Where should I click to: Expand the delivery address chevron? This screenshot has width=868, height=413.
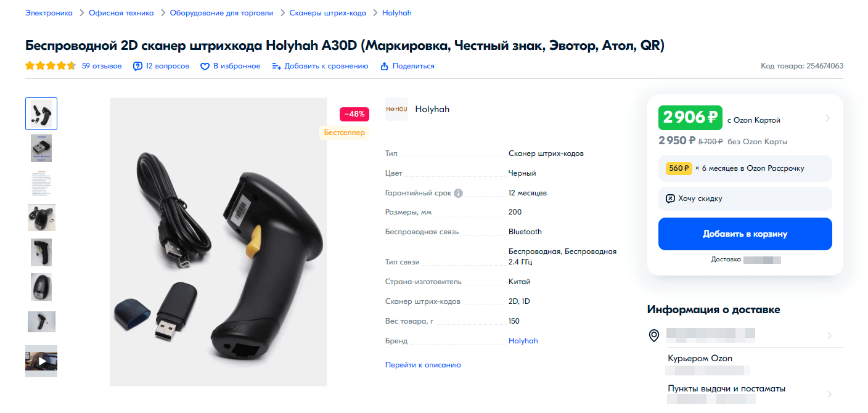coord(830,336)
